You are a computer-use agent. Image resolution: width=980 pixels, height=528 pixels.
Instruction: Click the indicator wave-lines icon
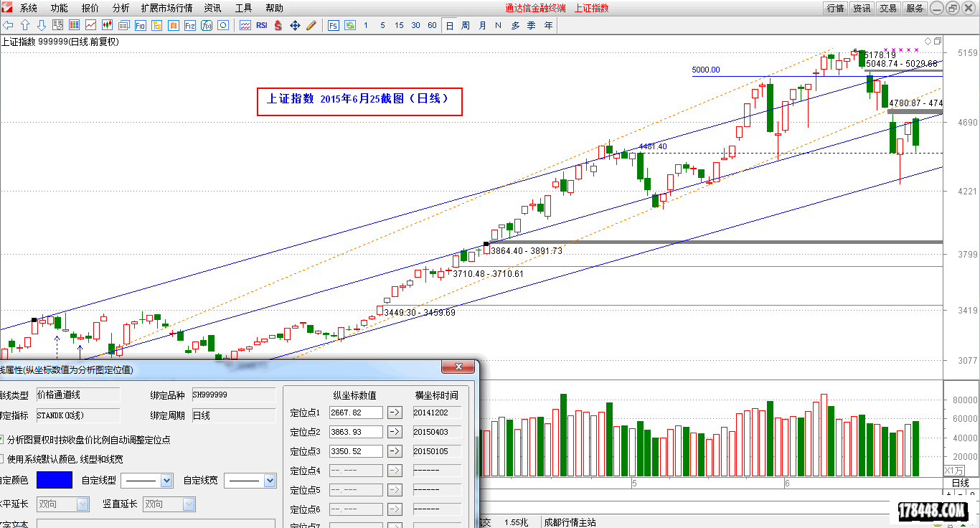click(x=245, y=25)
